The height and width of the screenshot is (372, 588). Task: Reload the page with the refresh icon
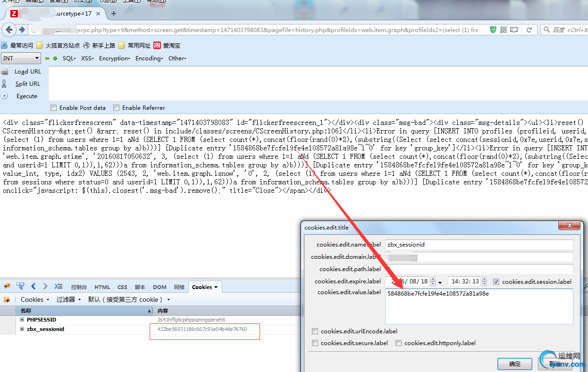coord(529,30)
